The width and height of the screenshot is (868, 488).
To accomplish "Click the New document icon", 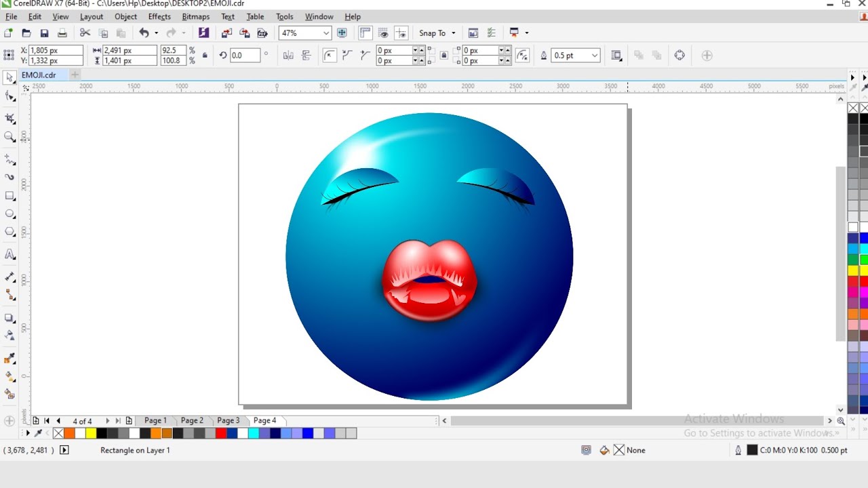I will click(8, 33).
